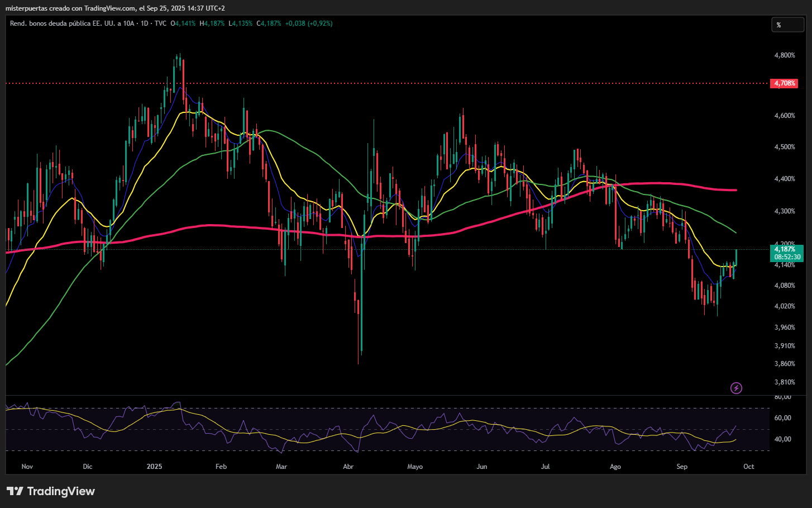This screenshot has height=508, width=812.
Task: Click the close value C4,187%
Action: click(269, 23)
